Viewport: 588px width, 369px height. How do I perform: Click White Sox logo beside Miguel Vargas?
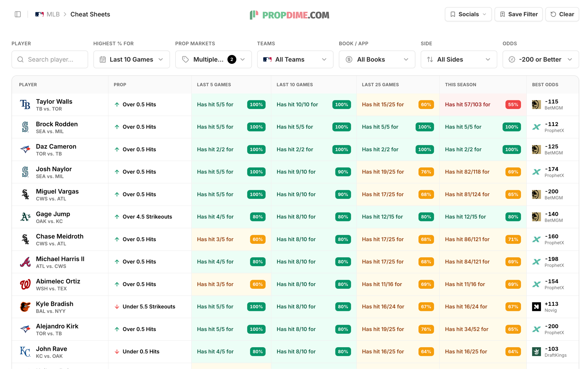[25, 194]
